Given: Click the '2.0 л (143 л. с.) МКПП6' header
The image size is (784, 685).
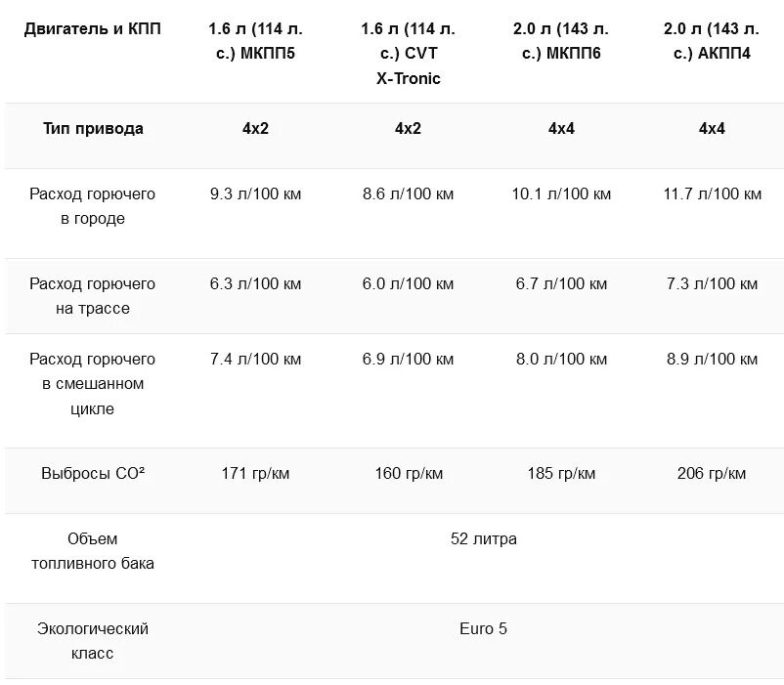Looking at the screenshot, I should [x=561, y=41].
